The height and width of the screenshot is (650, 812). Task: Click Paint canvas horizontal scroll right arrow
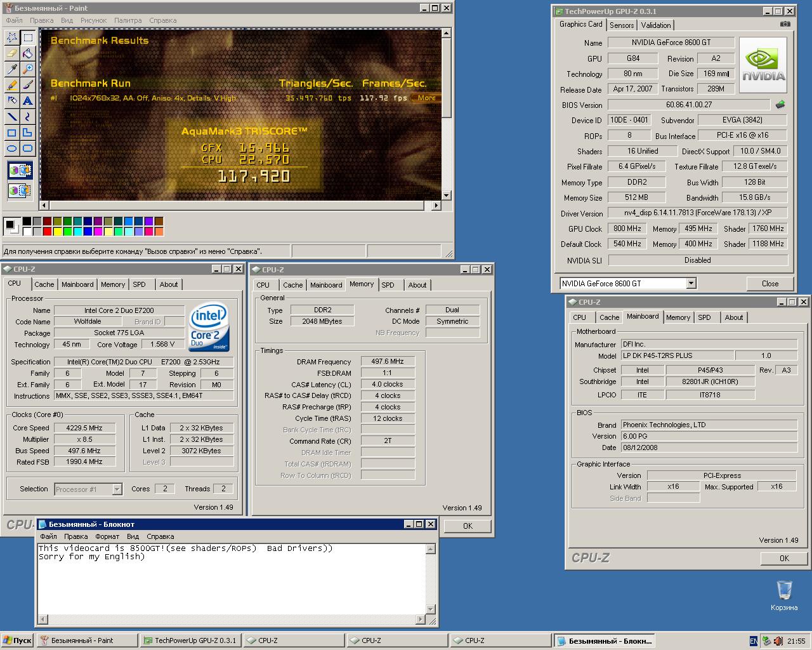[x=436, y=205]
